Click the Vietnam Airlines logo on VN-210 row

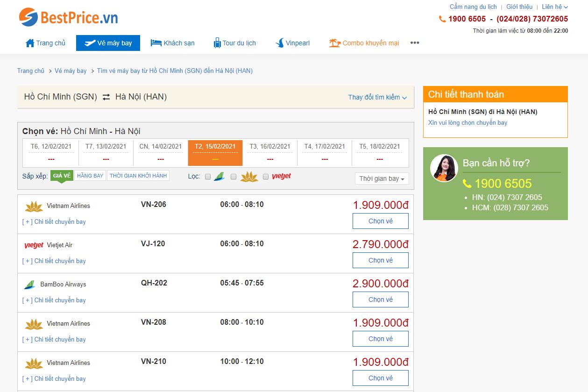pos(34,363)
